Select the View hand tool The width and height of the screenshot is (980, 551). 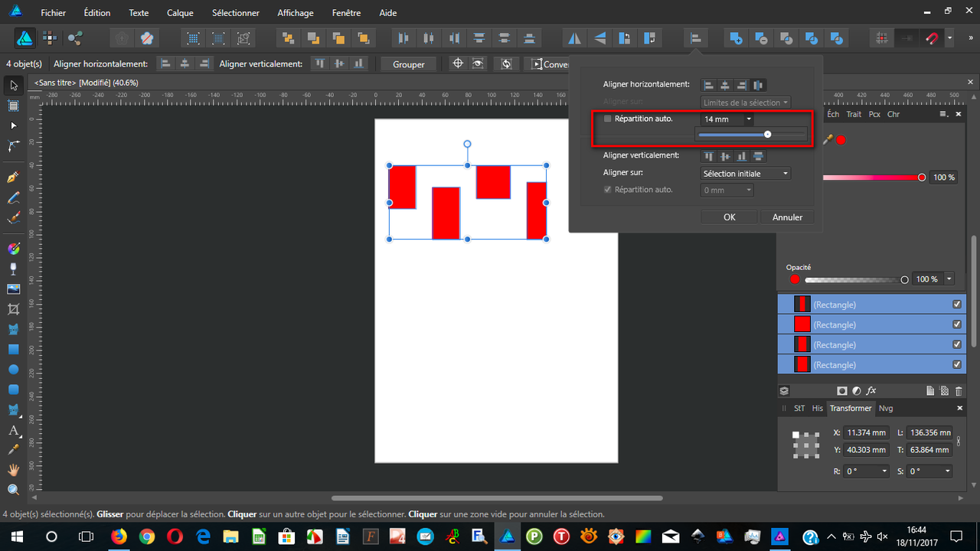[13, 470]
